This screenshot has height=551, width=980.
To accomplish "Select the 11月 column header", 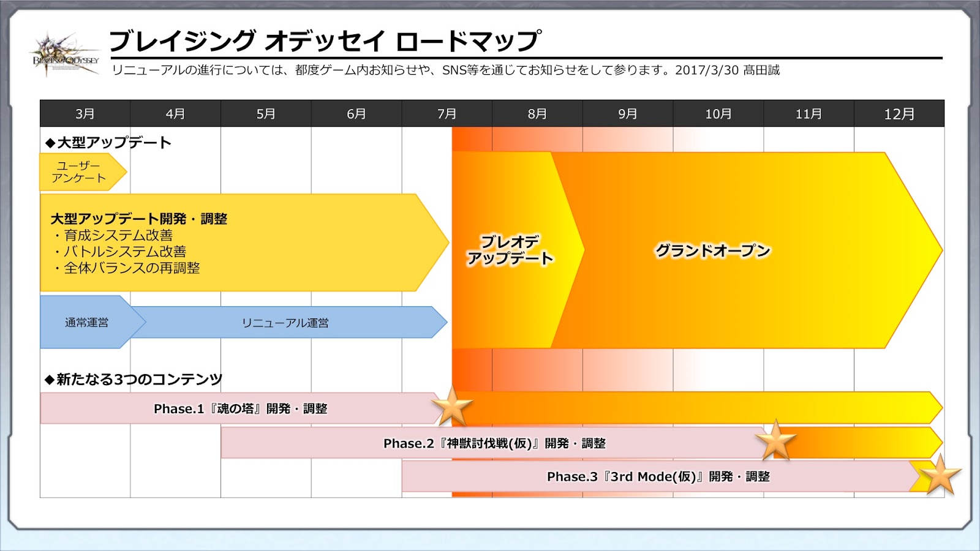I will [x=809, y=114].
